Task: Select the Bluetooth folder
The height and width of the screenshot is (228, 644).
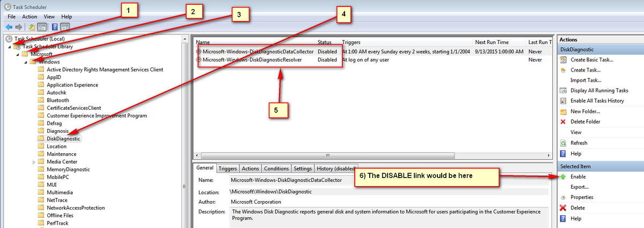Action: [x=58, y=100]
